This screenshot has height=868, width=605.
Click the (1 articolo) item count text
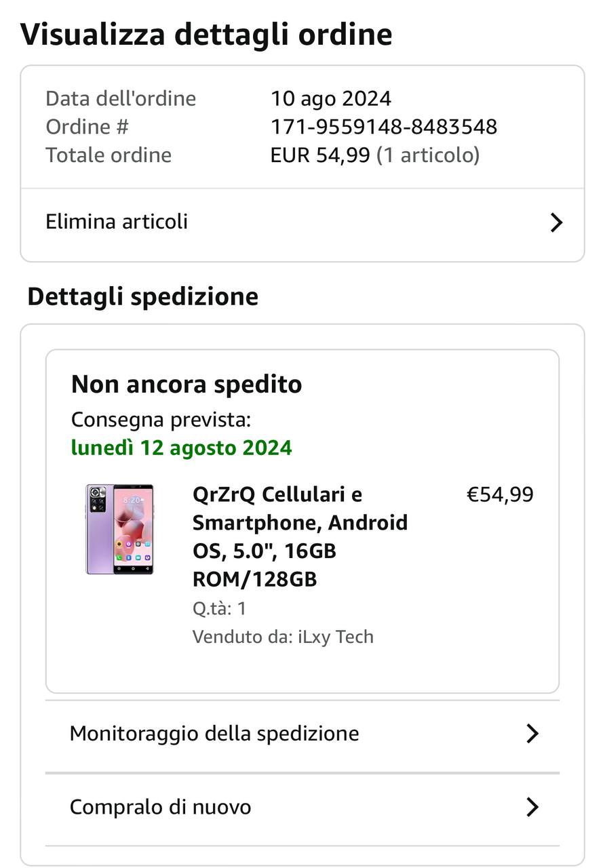pos(428,155)
